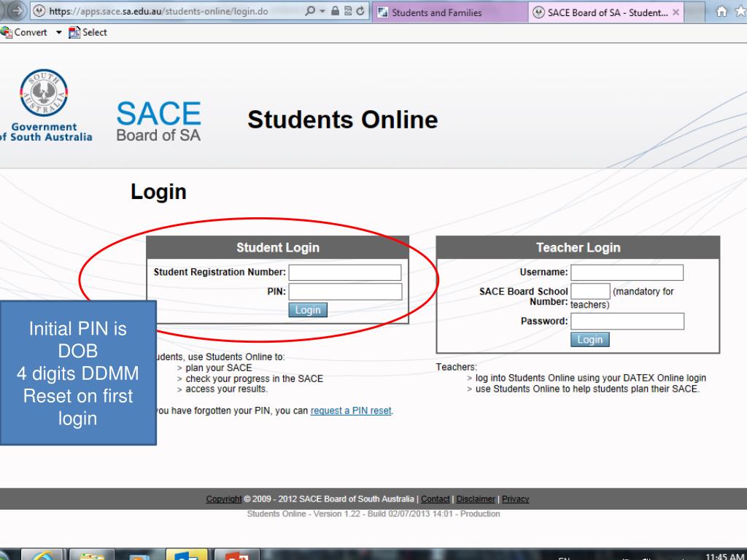Image resolution: width=747 pixels, height=560 pixels.
Task: Open the Privacy link in footer
Action: coord(516,499)
